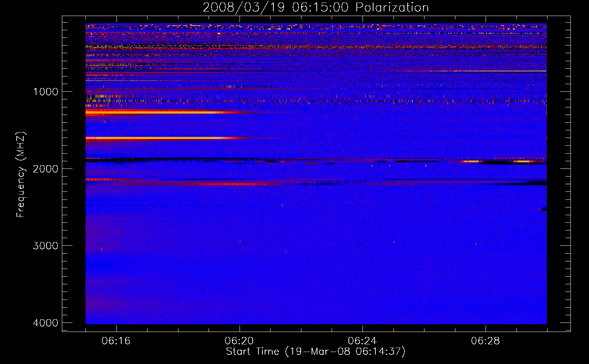Viewport: 589px width, 364px height.
Task: Click the 06:16 time tick label
Action: click(x=116, y=341)
